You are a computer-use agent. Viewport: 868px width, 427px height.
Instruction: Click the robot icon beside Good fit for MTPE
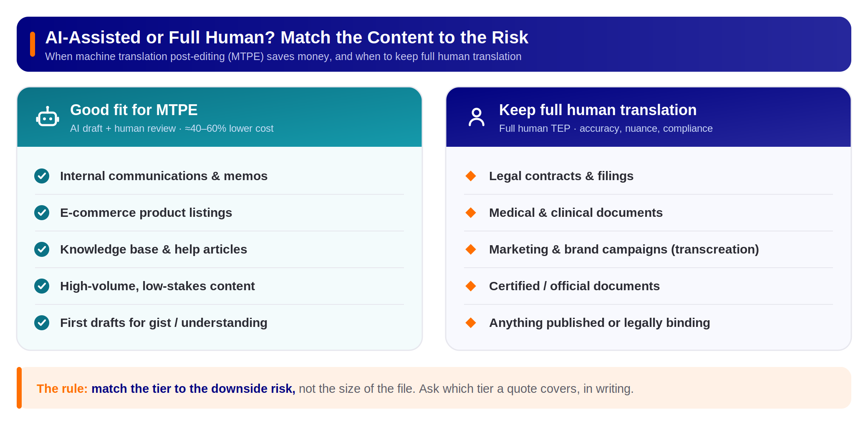[x=48, y=117]
